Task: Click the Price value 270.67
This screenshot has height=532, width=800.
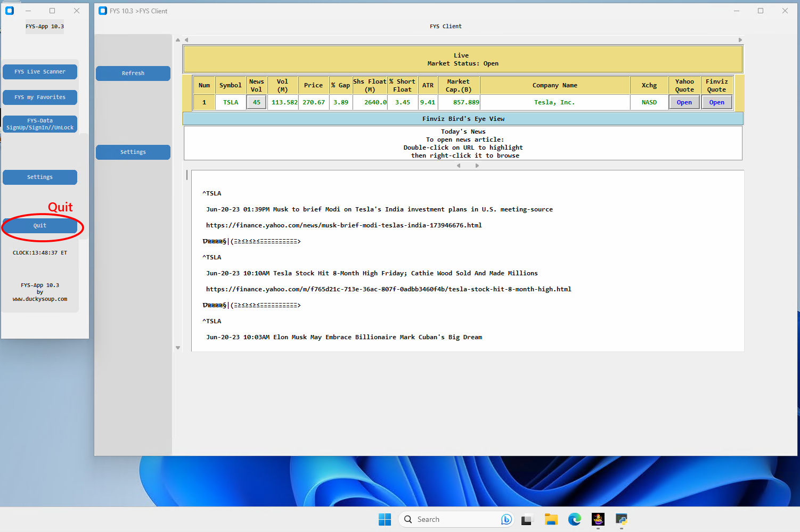Action: tap(314, 102)
